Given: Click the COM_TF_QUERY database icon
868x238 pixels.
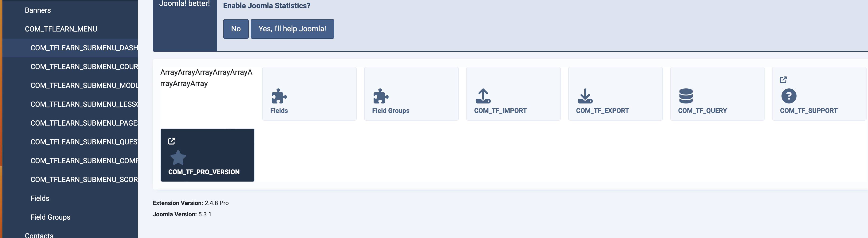Looking at the screenshot, I should pyautogui.click(x=686, y=96).
